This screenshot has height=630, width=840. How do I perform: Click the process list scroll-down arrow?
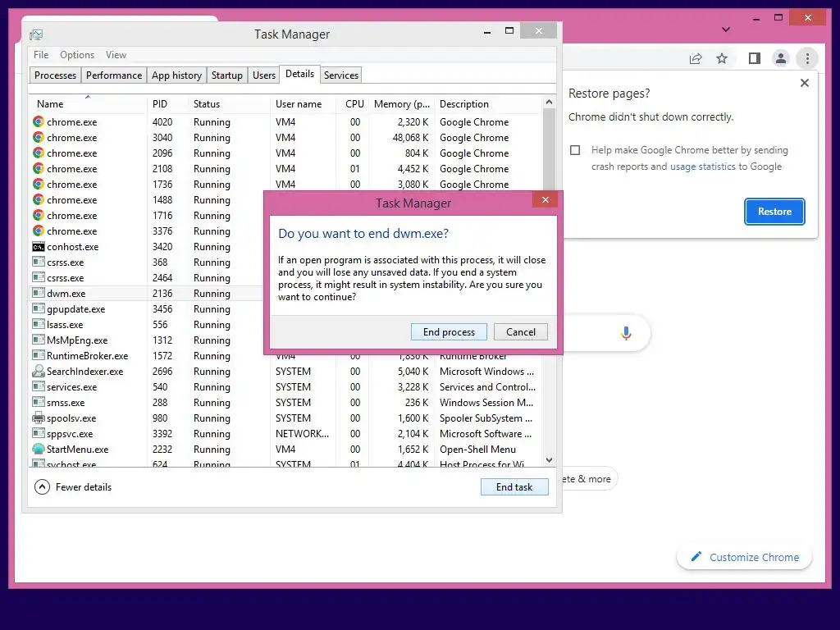[549, 460]
